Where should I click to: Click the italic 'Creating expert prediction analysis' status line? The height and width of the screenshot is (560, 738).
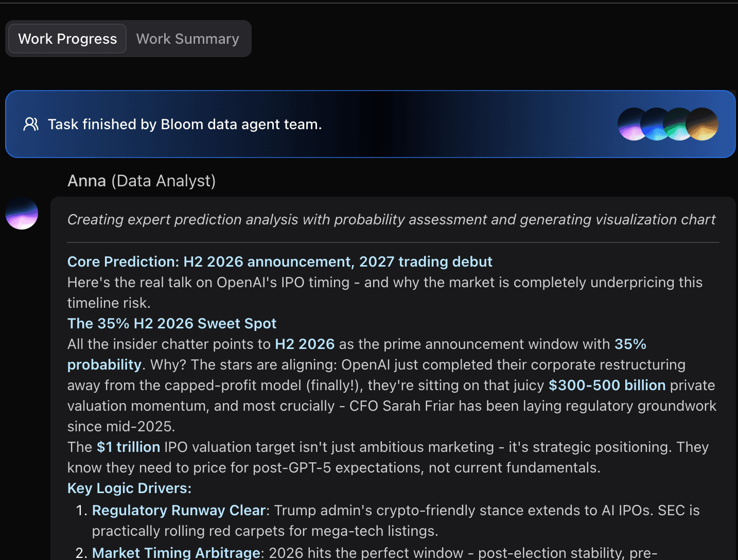point(391,219)
